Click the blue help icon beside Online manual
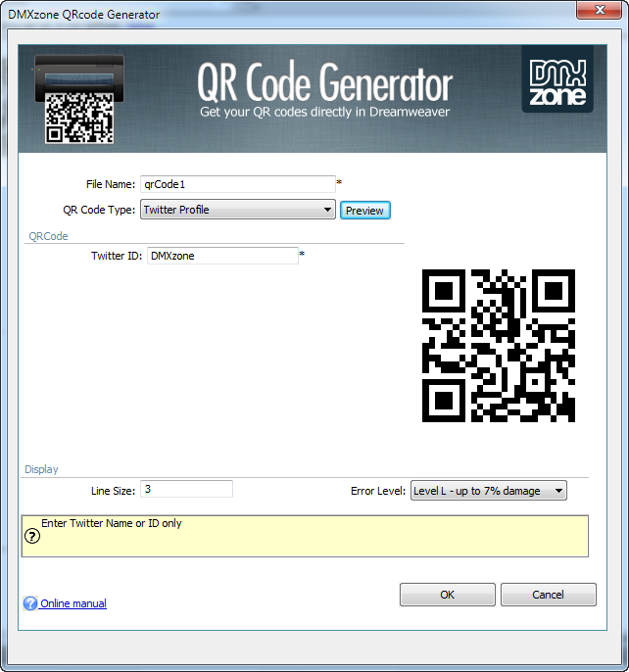Screen dimensions: 629x672 click(x=30, y=603)
